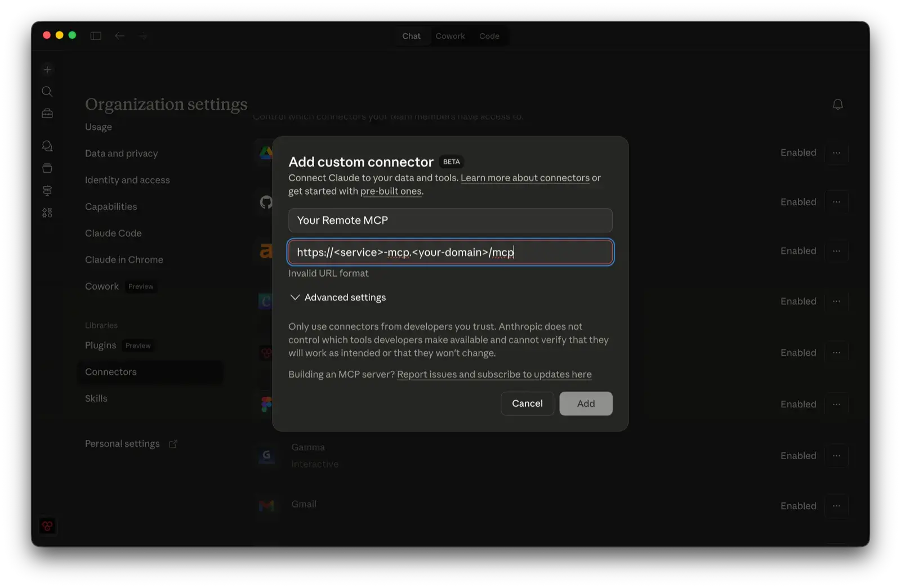The width and height of the screenshot is (901, 588).
Task: Switch to the Cowork tab
Action: click(450, 35)
